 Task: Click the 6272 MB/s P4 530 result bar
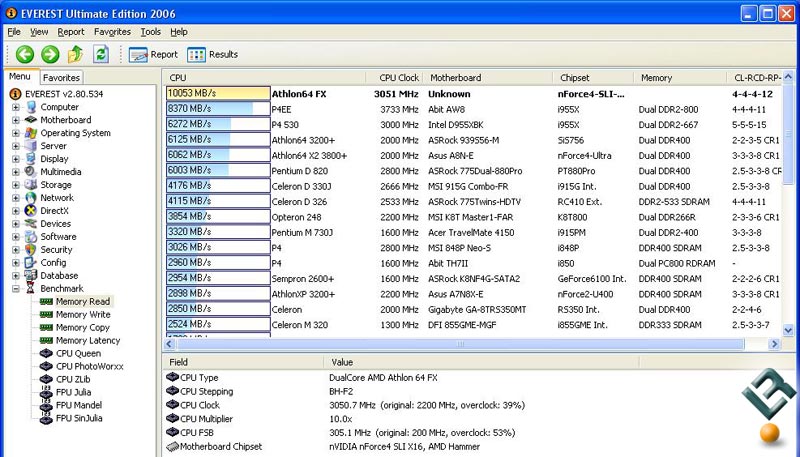point(218,124)
